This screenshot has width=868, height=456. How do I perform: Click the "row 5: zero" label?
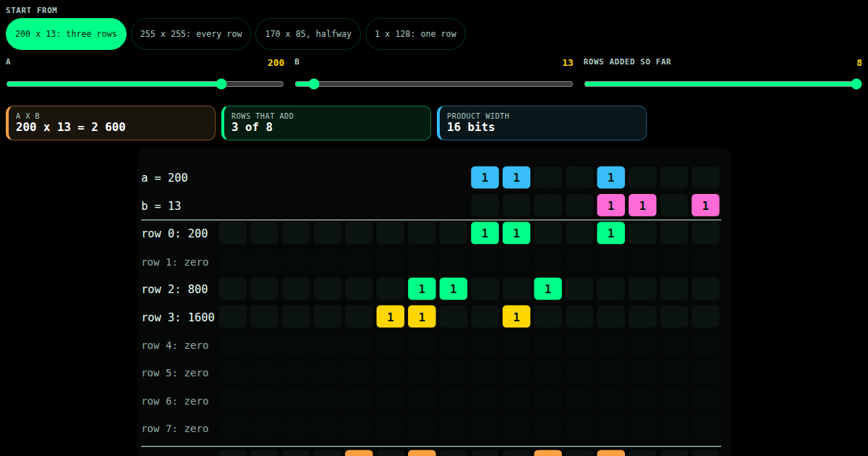point(175,373)
